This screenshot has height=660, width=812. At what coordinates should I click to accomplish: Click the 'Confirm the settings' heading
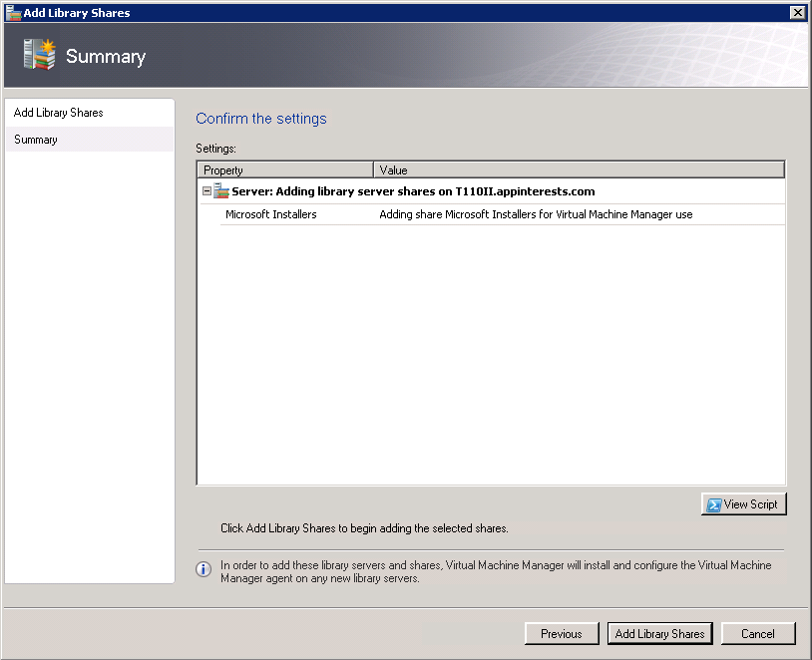pos(261,119)
